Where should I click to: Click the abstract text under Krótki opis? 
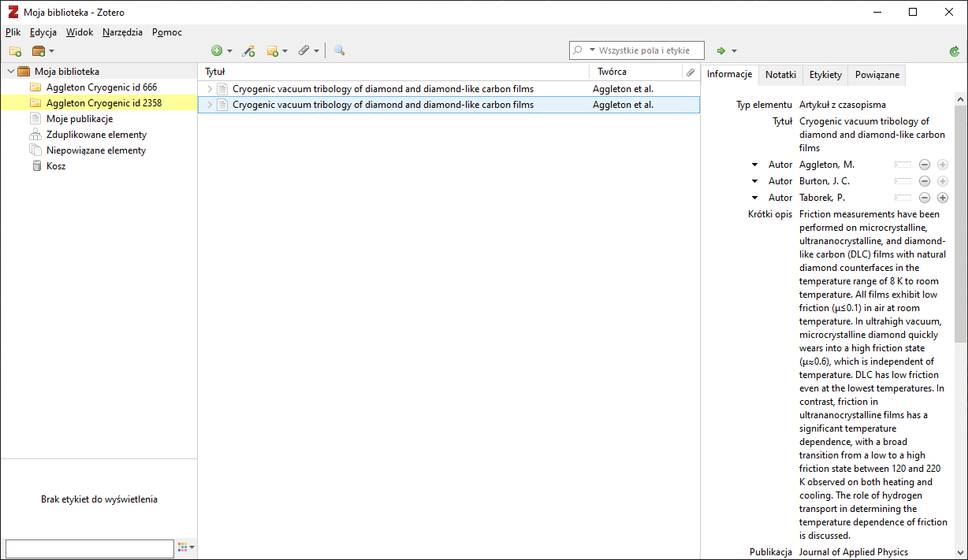click(x=873, y=375)
